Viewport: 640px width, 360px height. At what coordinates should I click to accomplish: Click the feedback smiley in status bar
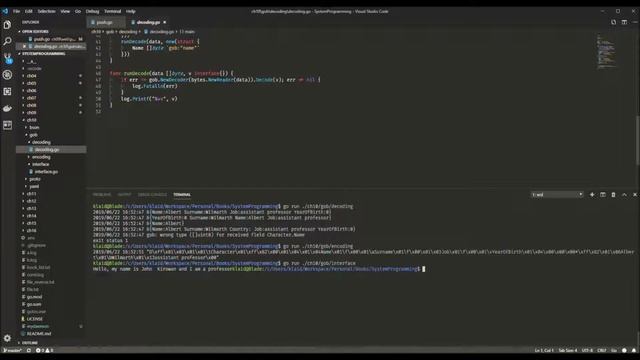tap(624, 350)
